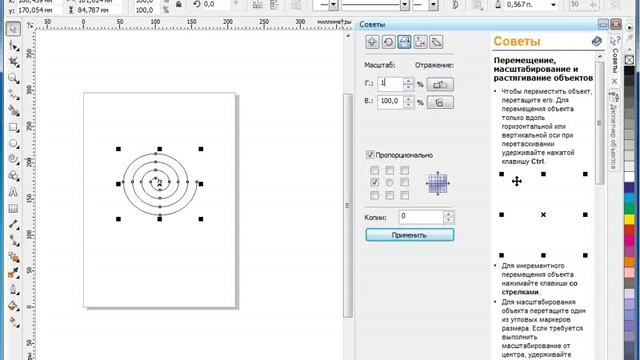
Task: Click the horizontal mirror button
Action: pos(440,84)
